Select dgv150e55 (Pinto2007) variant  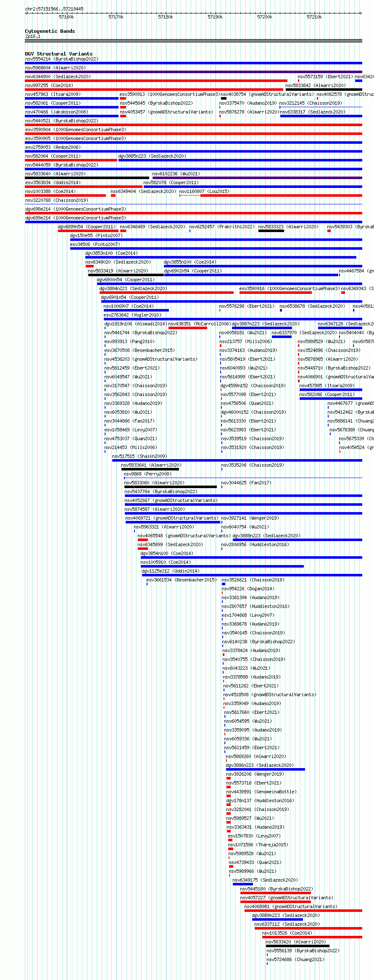click(x=96, y=235)
